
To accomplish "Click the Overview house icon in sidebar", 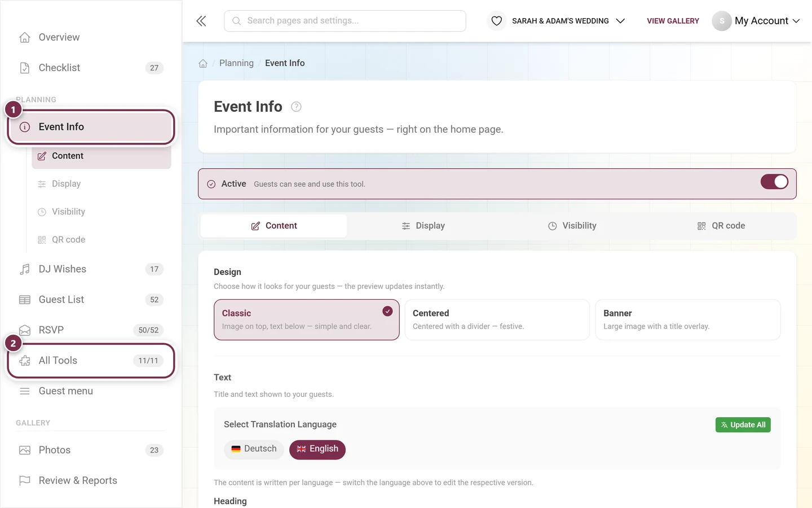I will 25,37.
